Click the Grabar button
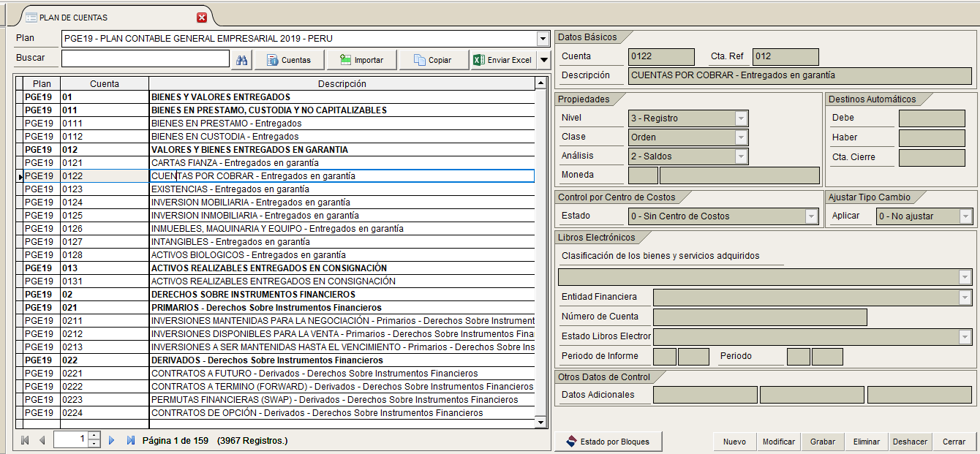980x454 pixels. [822, 442]
